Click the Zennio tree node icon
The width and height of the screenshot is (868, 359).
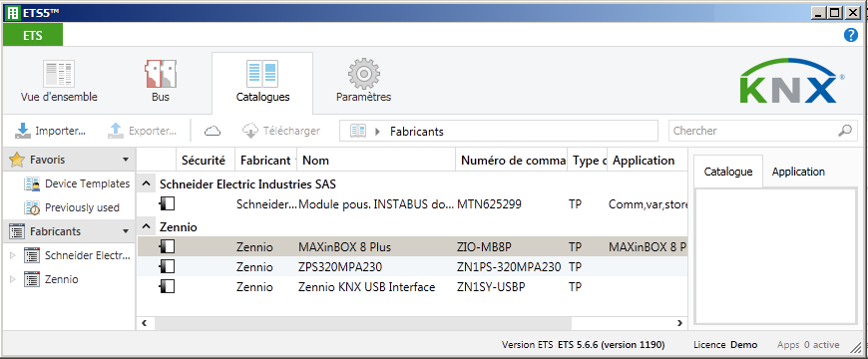tap(32, 279)
